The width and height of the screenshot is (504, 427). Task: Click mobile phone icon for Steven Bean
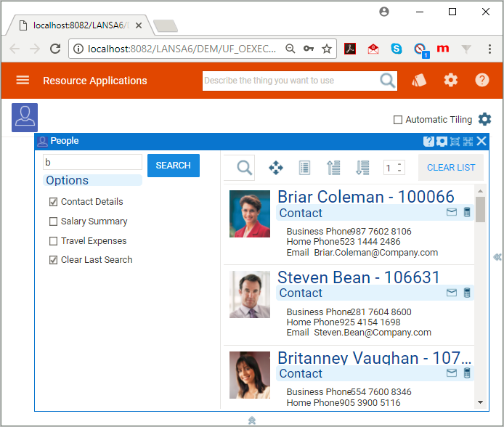pyautogui.click(x=467, y=293)
